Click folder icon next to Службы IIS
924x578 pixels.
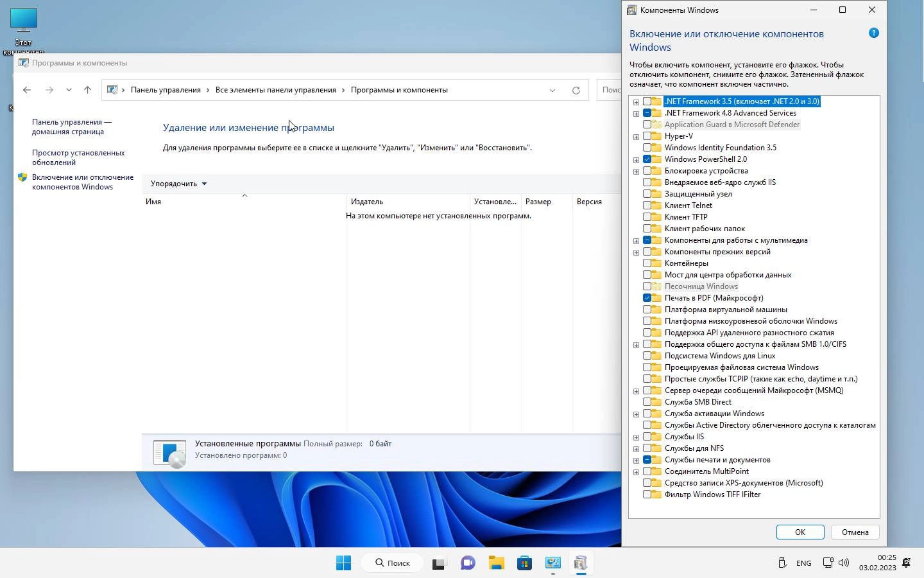click(656, 437)
